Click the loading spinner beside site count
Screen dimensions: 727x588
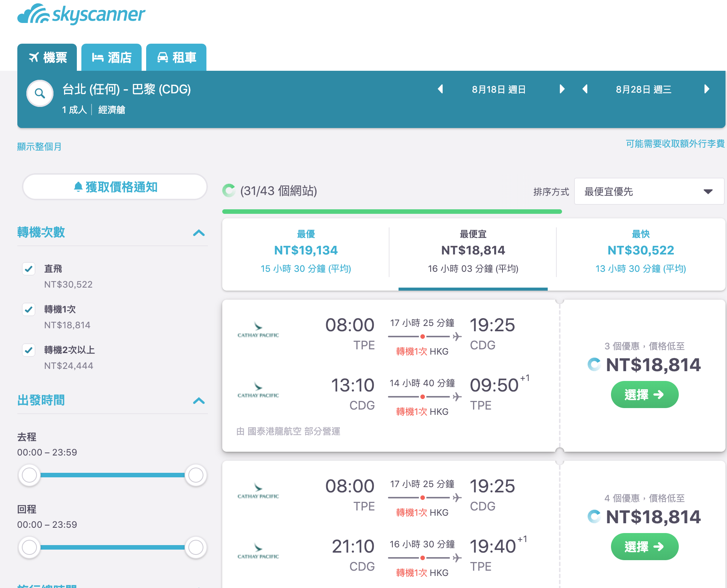(229, 190)
